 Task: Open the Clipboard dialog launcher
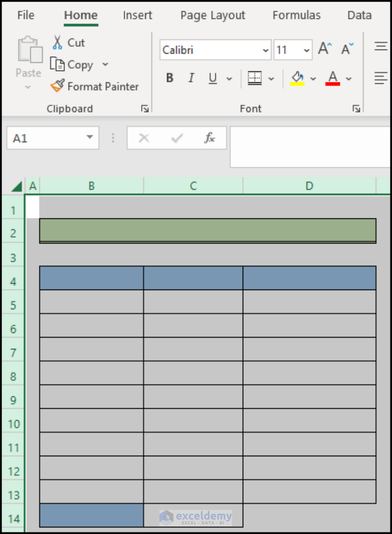[x=145, y=108]
